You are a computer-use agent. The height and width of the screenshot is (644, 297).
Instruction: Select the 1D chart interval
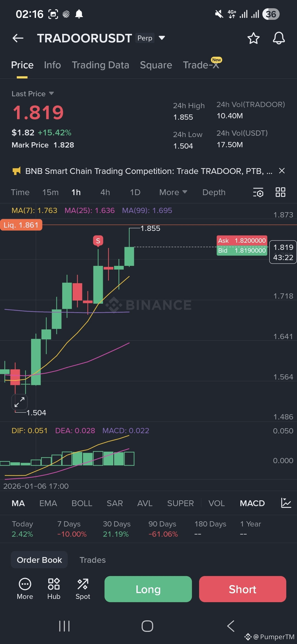point(135,192)
